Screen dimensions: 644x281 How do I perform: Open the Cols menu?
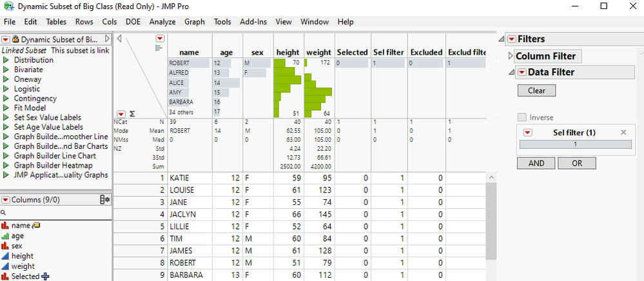[x=110, y=22]
